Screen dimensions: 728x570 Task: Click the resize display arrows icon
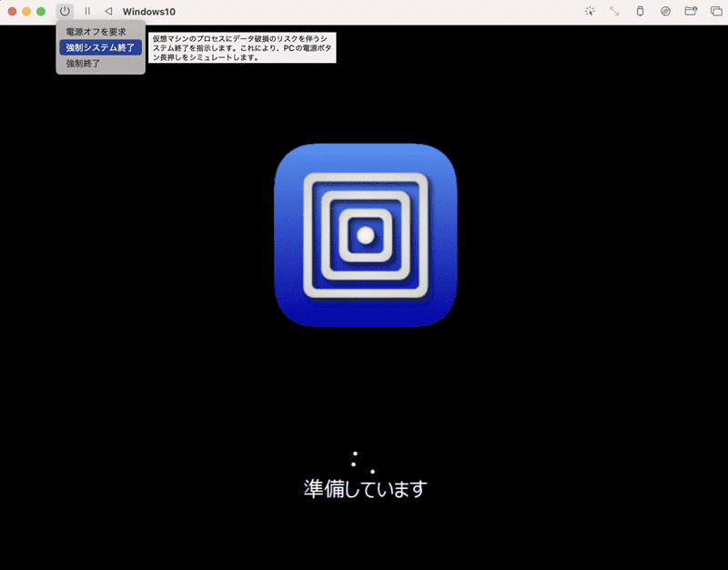pos(614,11)
